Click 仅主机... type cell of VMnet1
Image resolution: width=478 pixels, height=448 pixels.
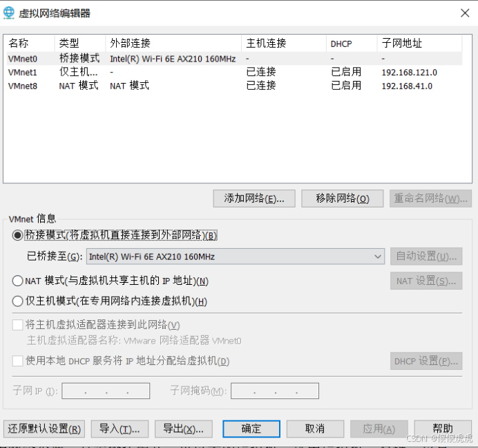[78, 72]
